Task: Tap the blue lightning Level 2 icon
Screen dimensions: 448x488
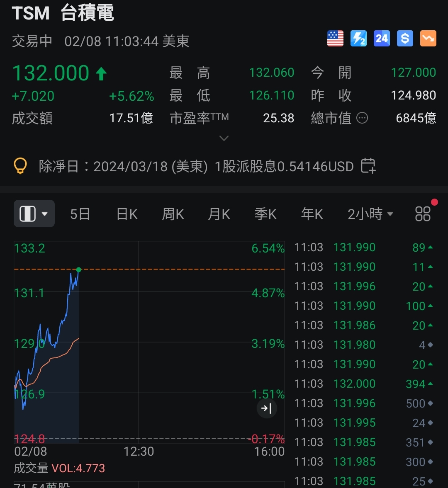Action: (358, 39)
